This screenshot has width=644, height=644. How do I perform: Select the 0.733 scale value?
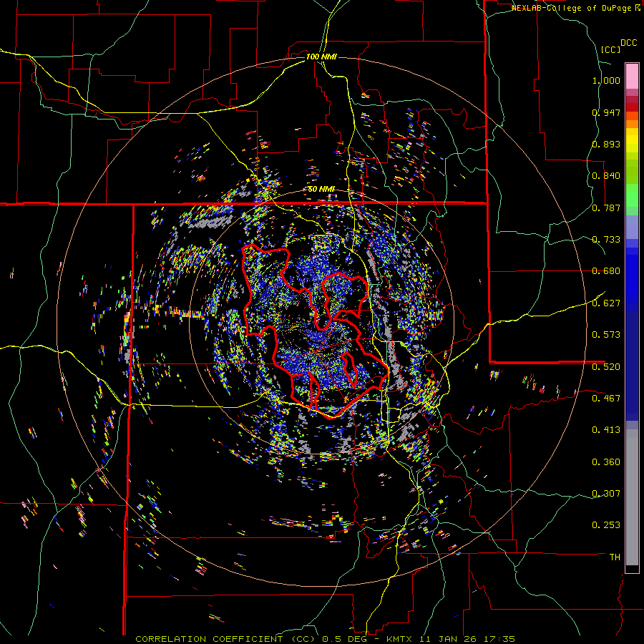pos(606,240)
